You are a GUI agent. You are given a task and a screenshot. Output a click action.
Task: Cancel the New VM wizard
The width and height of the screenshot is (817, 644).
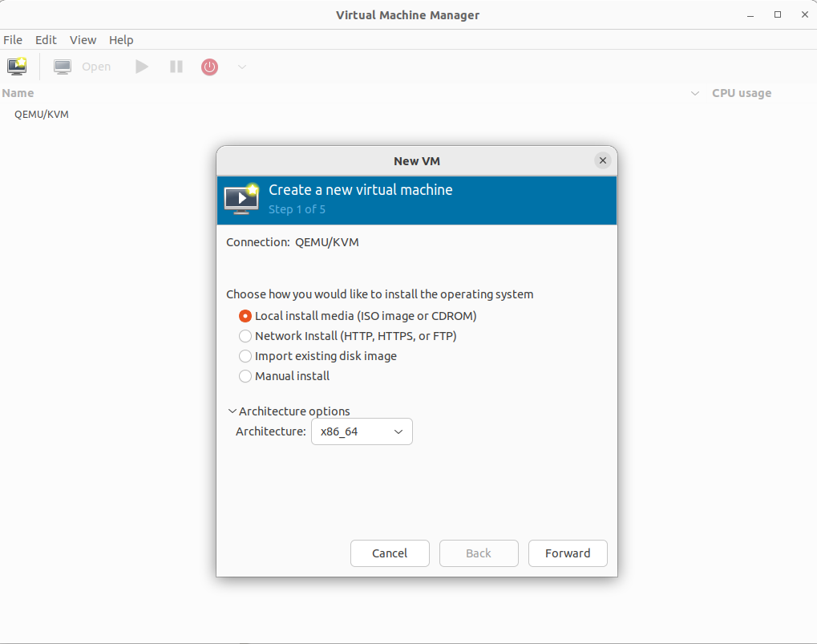pyautogui.click(x=390, y=553)
